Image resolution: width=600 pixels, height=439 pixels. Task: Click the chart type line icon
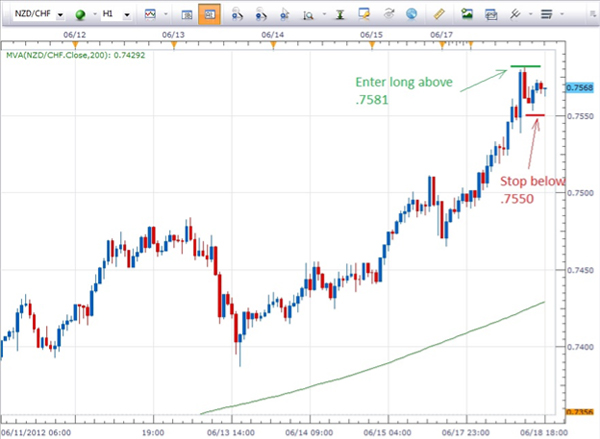149,15
